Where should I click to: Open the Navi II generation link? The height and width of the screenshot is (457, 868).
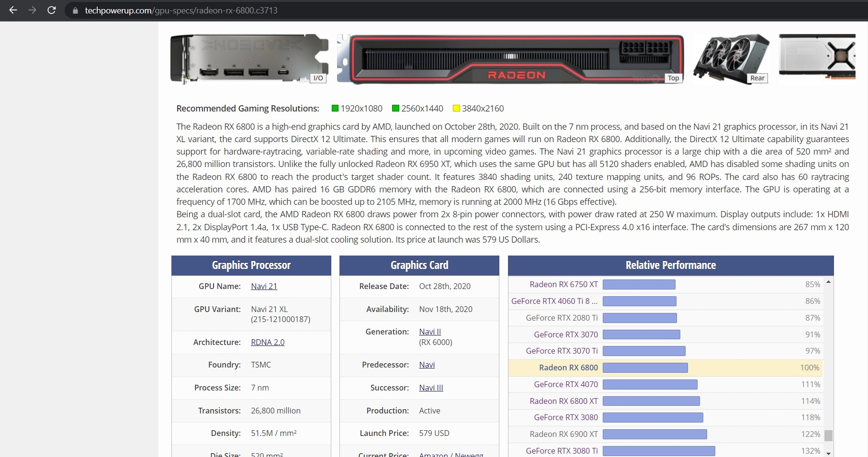(430, 332)
